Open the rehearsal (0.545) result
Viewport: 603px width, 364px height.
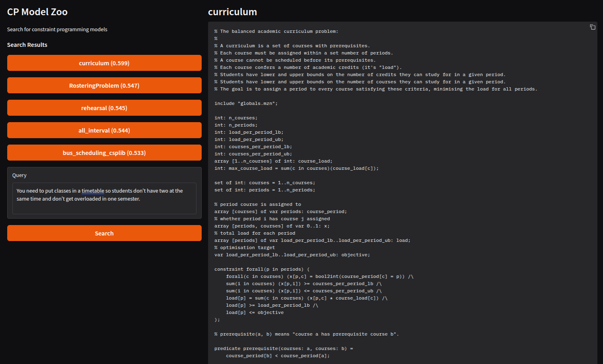coord(104,108)
